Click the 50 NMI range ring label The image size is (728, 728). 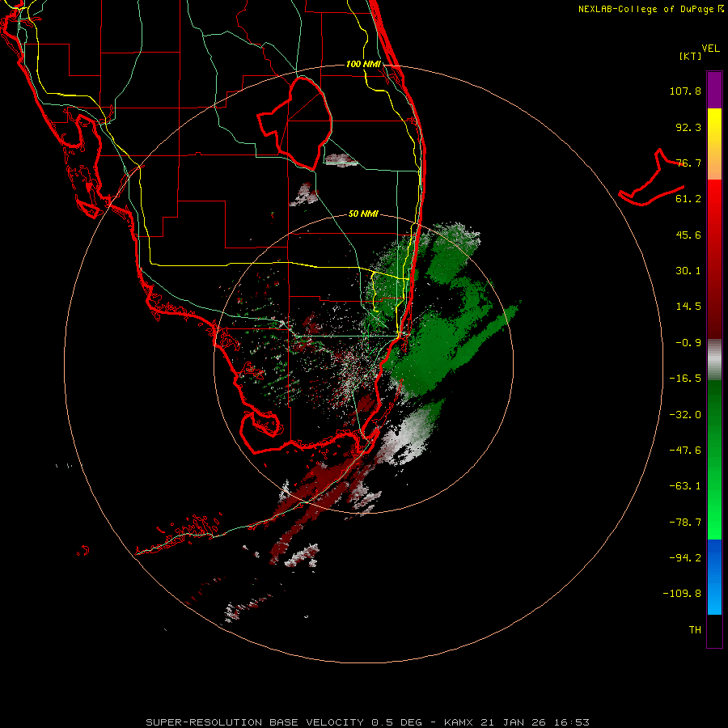(x=363, y=214)
